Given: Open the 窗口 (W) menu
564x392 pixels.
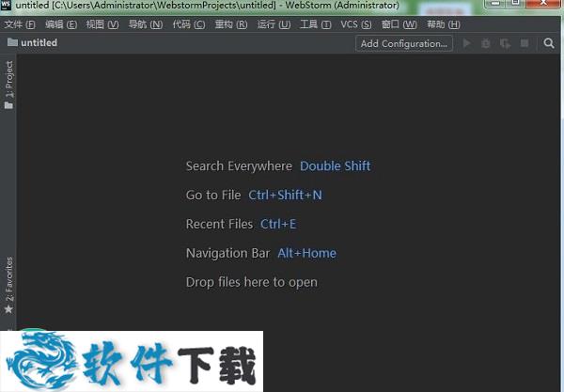Looking at the screenshot, I should (x=399, y=24).
